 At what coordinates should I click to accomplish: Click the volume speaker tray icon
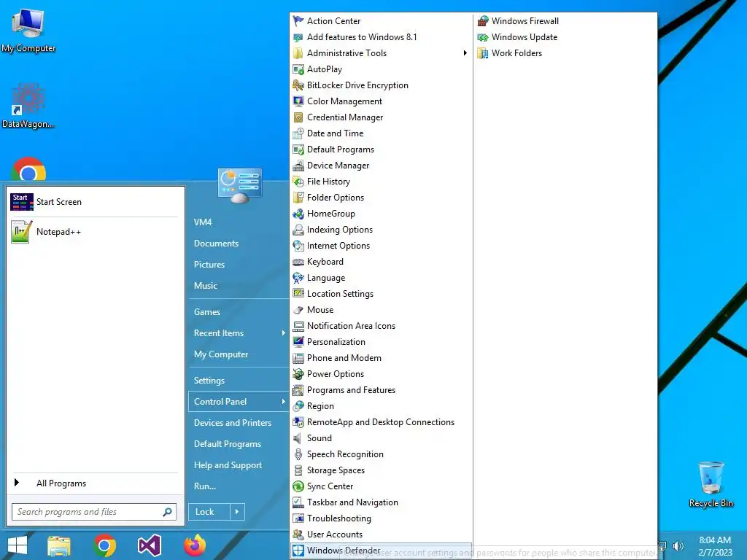(678, 546)
